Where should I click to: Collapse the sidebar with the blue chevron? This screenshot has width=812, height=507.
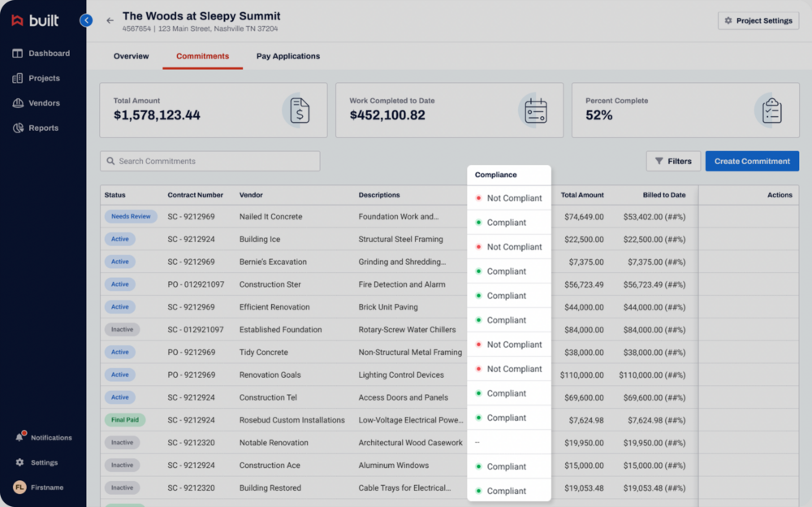point(86,19)
